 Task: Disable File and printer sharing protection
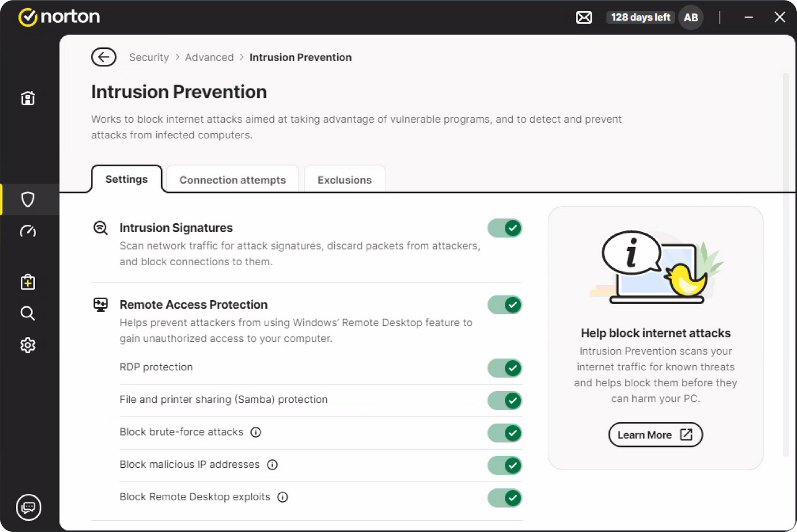pyautogui.click(x=505, y=400)
